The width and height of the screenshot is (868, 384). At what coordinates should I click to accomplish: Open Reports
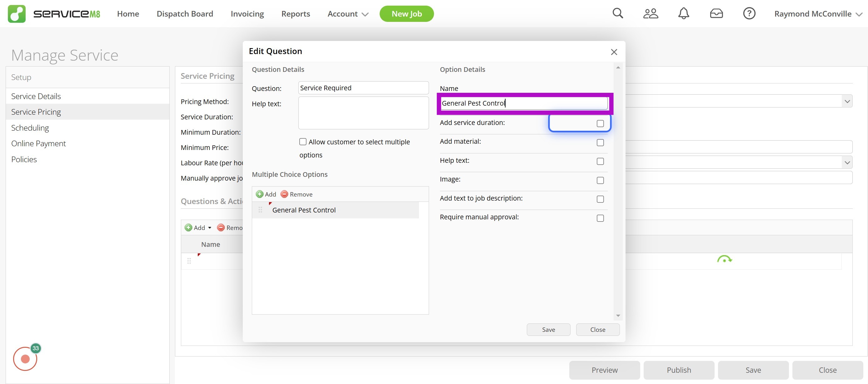click(296, 14)
